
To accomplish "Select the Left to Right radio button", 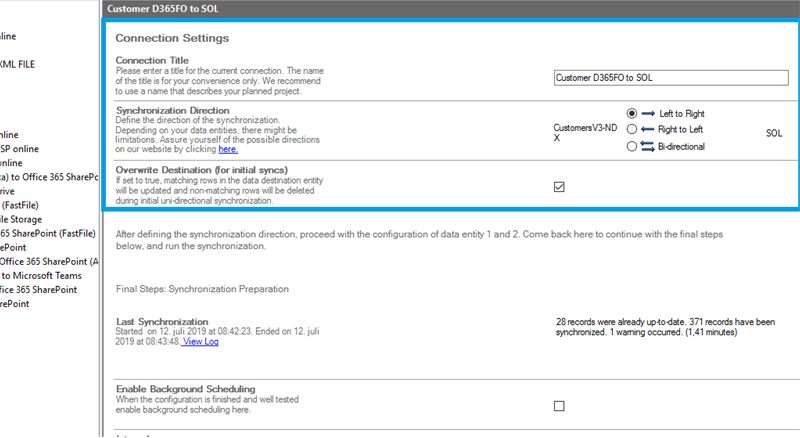I will pos(632,114).
